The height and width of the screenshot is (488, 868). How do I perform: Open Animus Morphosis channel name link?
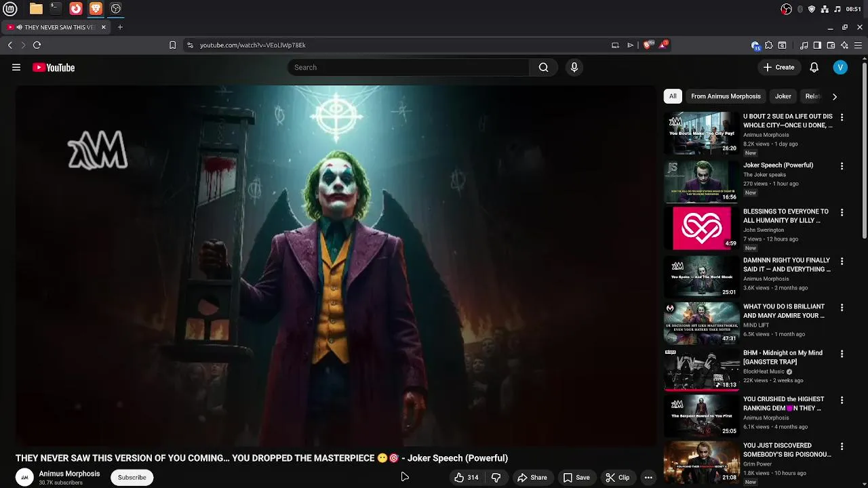click(69, 474)
